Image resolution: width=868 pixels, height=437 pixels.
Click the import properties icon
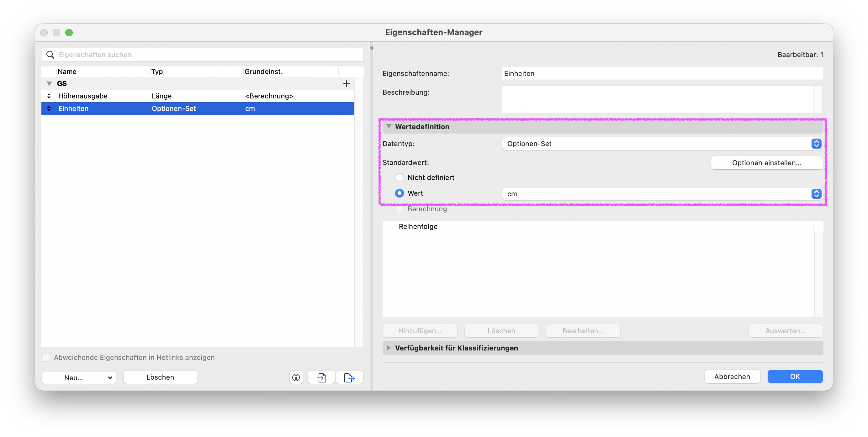coord(321,377)
